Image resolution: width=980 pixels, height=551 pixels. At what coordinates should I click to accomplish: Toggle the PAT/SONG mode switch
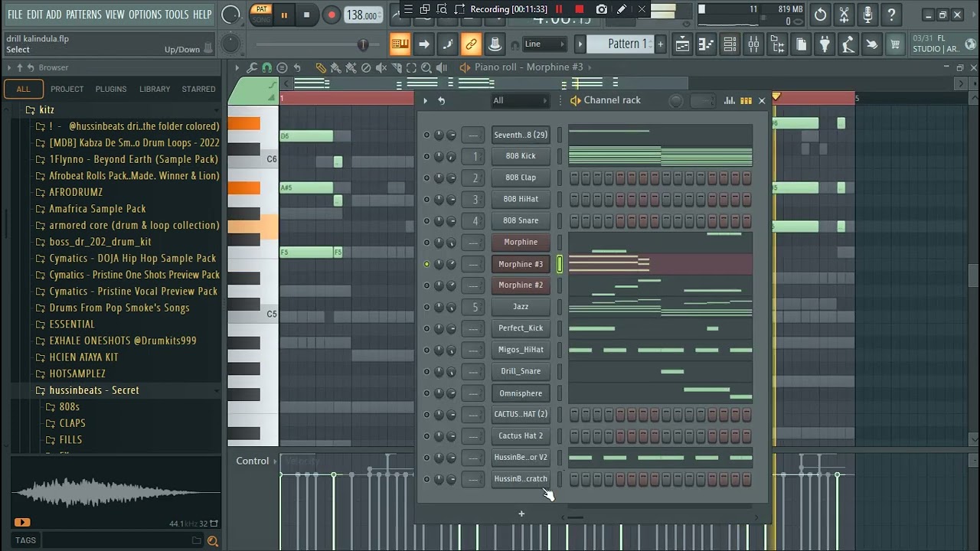(262, 15)
